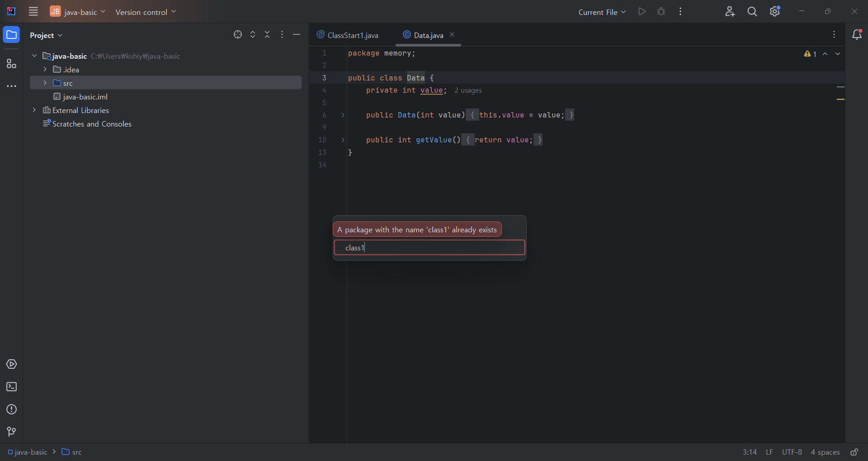Open IDE settings gear

(775, 12)
